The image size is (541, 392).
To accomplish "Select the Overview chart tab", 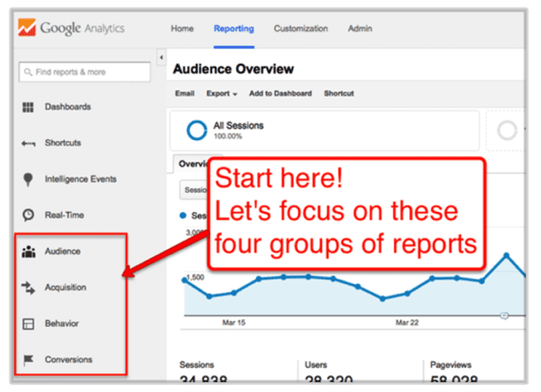I will [192, 163].
